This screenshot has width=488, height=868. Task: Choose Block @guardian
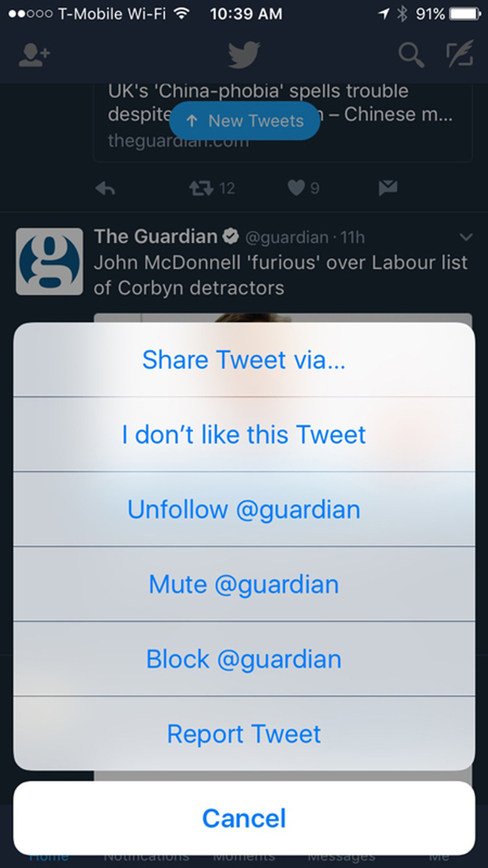coord(244,659)
